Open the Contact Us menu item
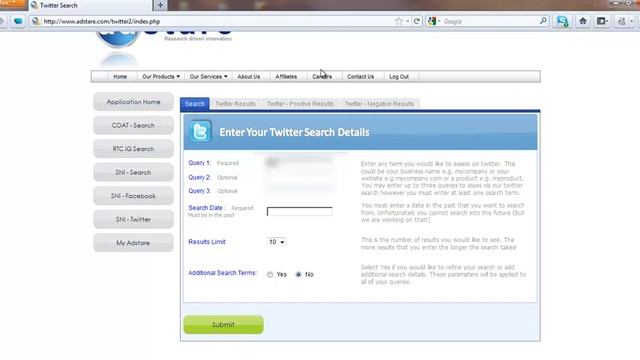 (x=360, y=77)
